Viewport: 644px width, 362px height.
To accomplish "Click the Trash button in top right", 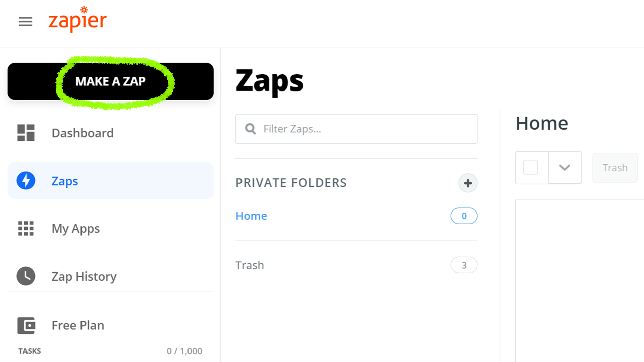I will (615, 167).
